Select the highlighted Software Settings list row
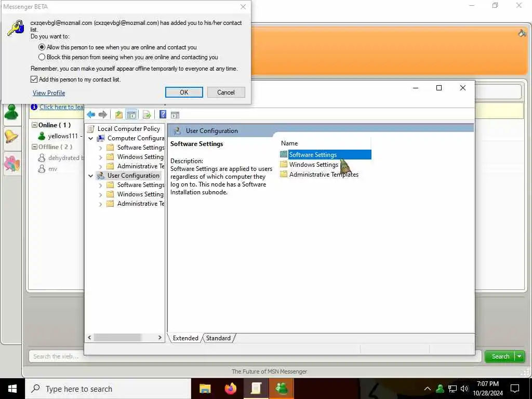This screenshot has height=399, width=532. click(x=325, y=154)
